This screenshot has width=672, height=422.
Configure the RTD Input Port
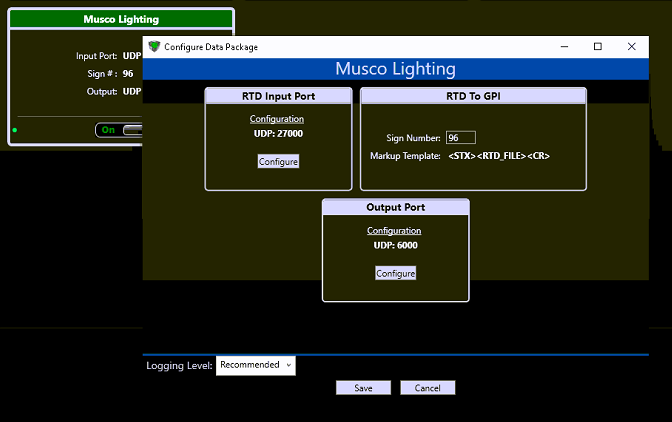point(278,162)
